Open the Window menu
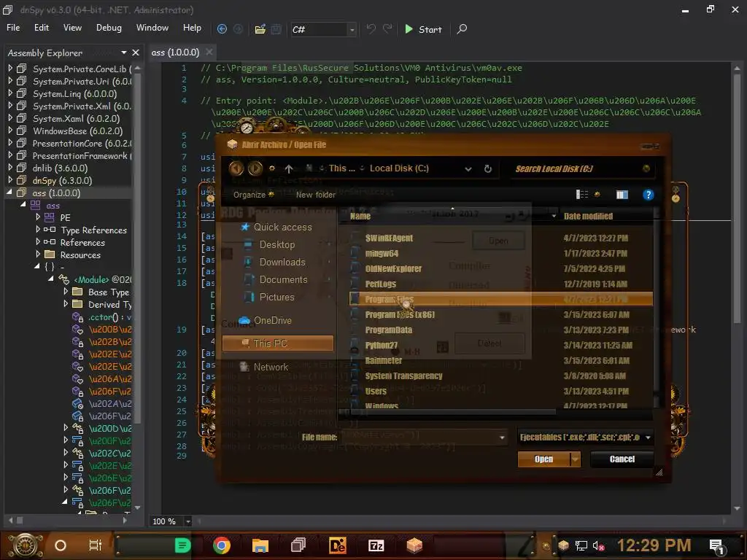 coord(152,28)
